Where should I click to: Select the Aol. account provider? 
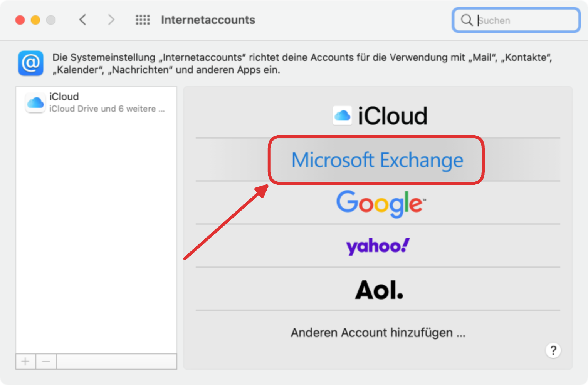point(379,290)
